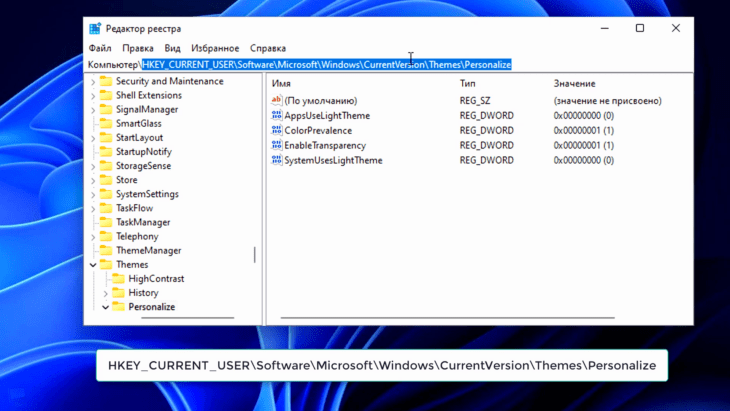Click the REG_SZ type cell
Image resolution: width=730 pixels, height=411 pixels.
[475, 101]
